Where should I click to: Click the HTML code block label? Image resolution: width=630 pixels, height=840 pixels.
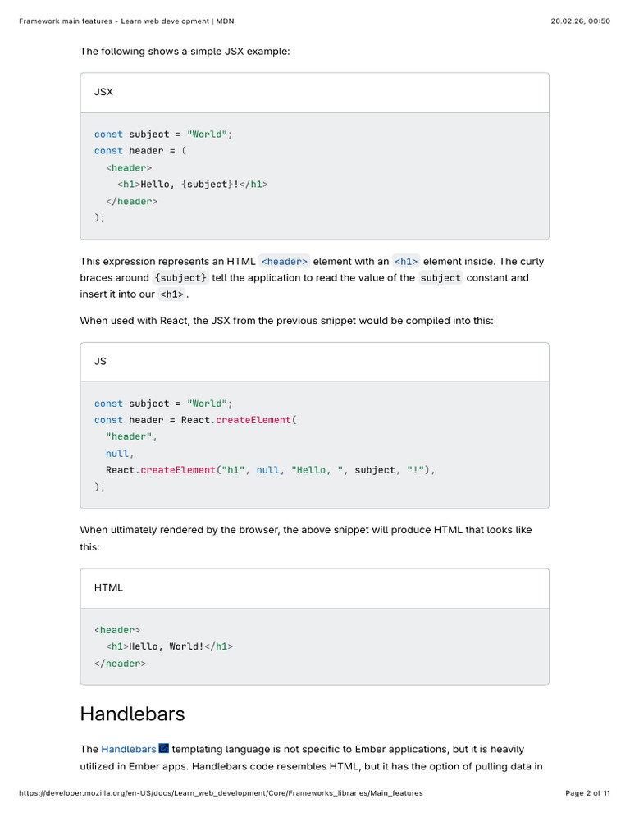(108, 587)
